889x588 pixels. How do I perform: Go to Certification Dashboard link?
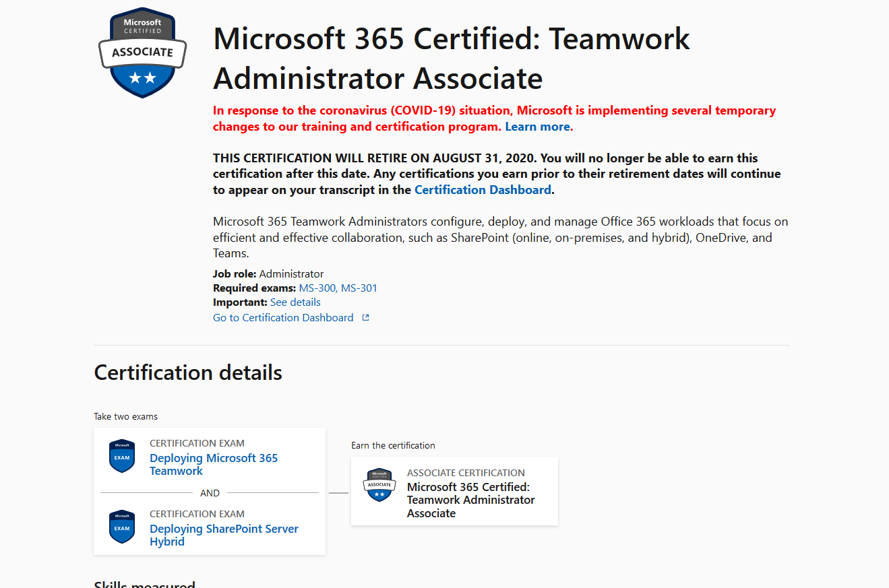(x=283, y=318)
